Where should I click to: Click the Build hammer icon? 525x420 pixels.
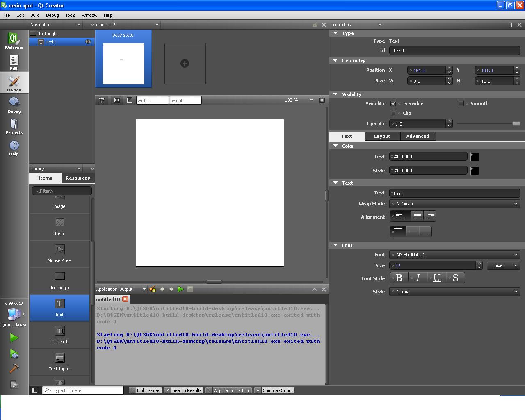coord(14,368)
